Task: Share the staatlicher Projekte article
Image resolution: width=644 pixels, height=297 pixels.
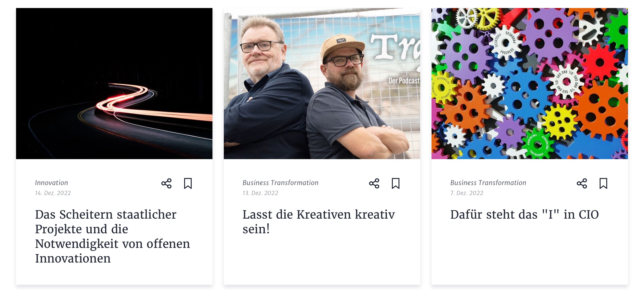Action: click(166, 183)
